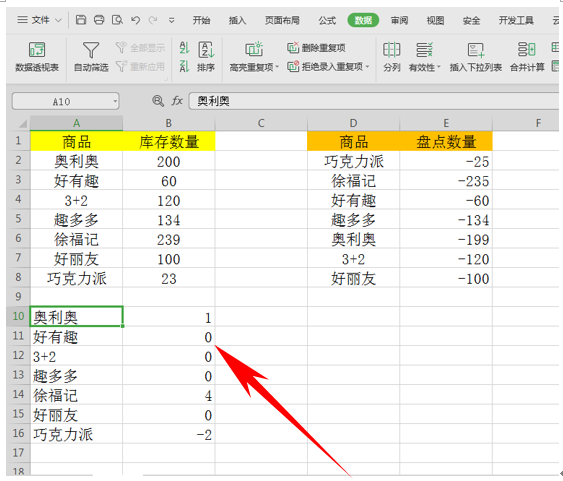The width and height of the screenshot is (563, 481).
Task: Expand the name box A10 dropdown arrow
Action: (x=115, y=102)
